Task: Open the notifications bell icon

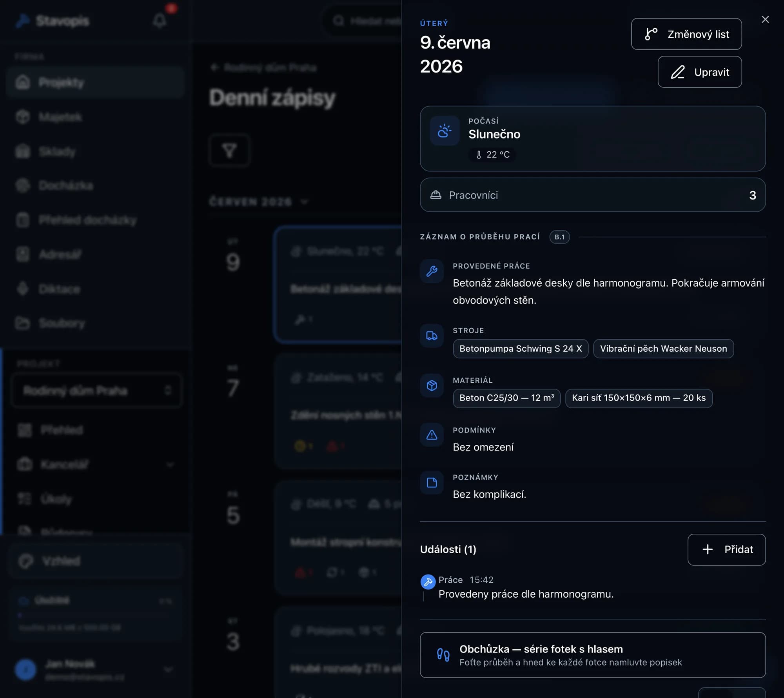Action: (x=159, y=20)
